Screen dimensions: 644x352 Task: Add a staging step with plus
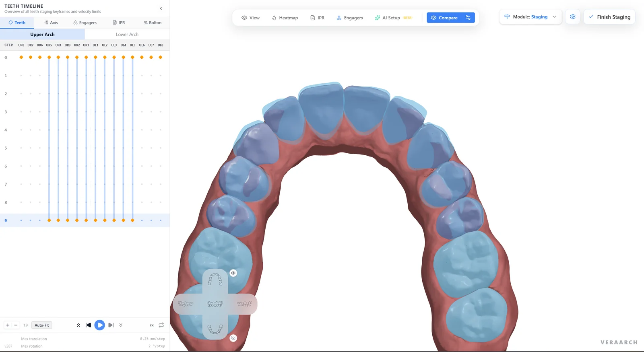pyautogui.click(x=8, y=325)
